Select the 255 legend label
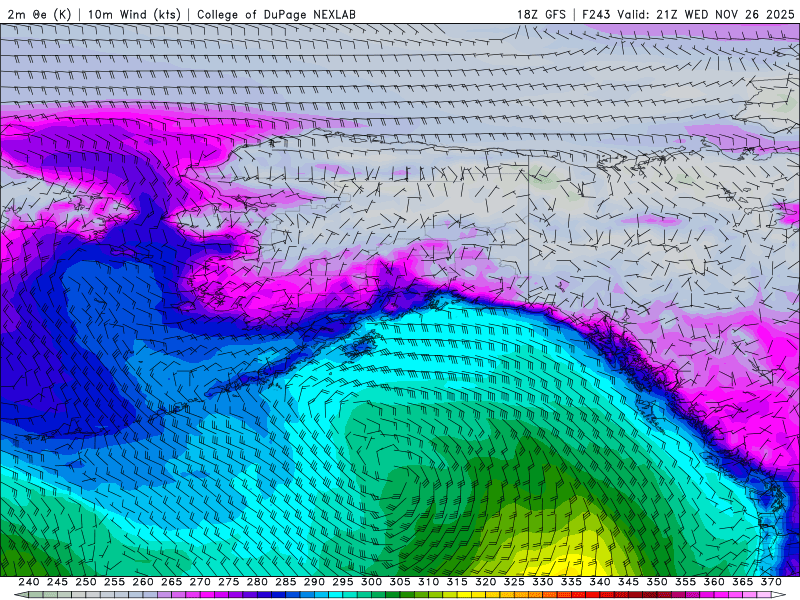800x600 pixels. pos(114,582)
